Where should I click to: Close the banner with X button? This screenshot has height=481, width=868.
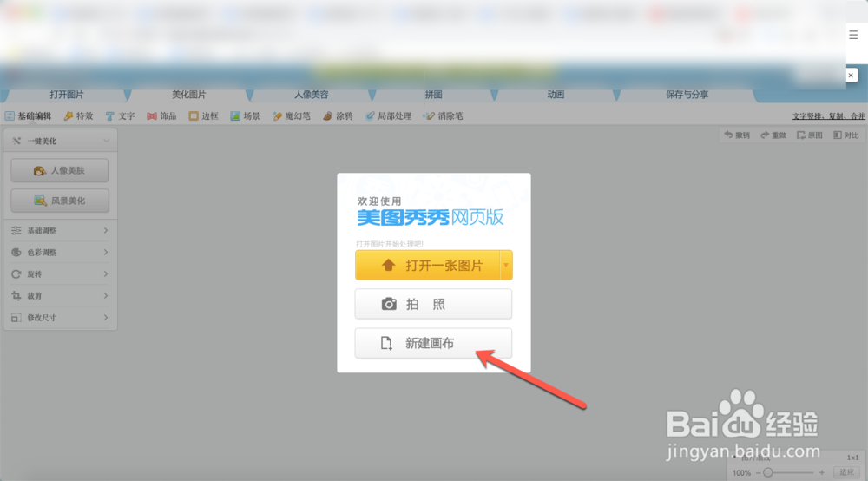(851, 76)
